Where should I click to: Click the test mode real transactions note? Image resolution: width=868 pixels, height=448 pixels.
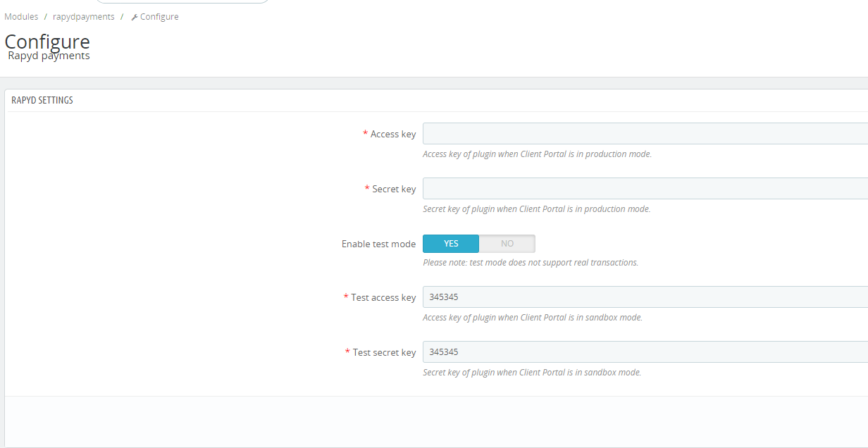point(530,263)
